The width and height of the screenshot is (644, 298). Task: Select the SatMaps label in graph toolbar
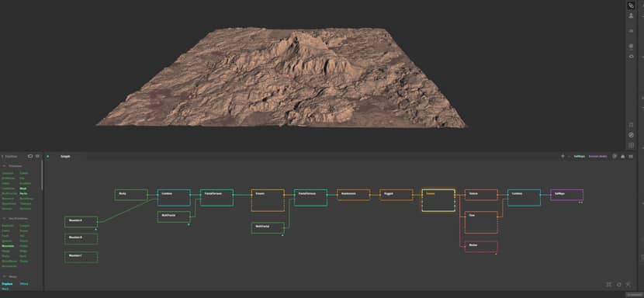click(x=579, y=156)
